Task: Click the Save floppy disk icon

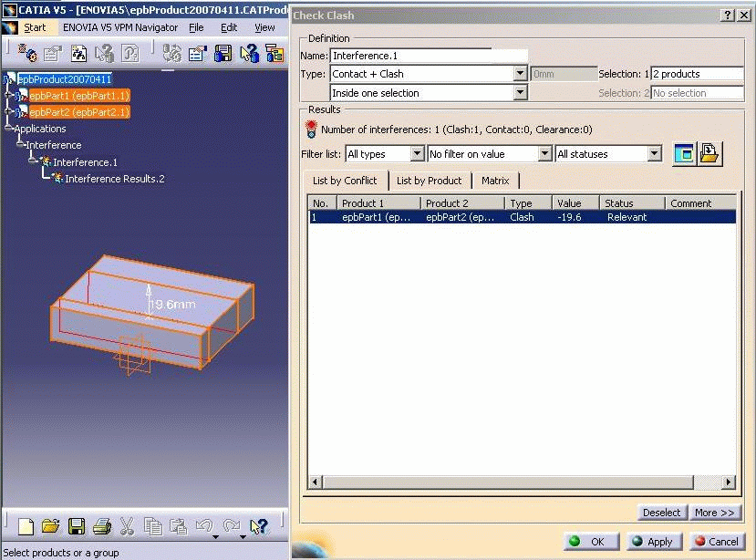Action: 77,526
